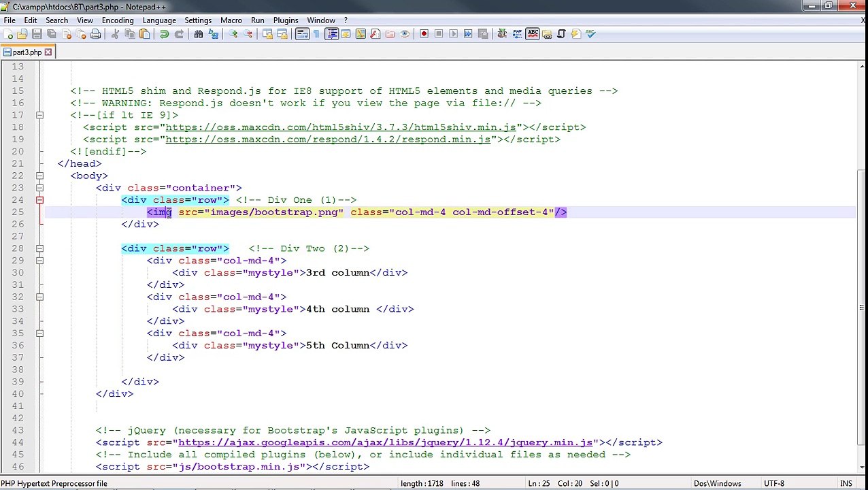The width and height of the screenshot is (868, 490).
Task: Click the Redo arrow icon
Action: tap(179, 34)
